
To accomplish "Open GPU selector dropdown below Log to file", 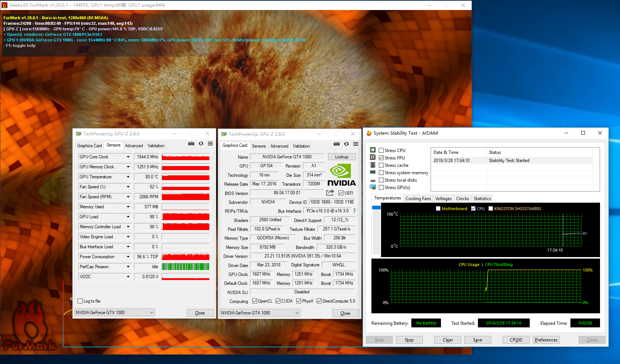I will [114, 313].
